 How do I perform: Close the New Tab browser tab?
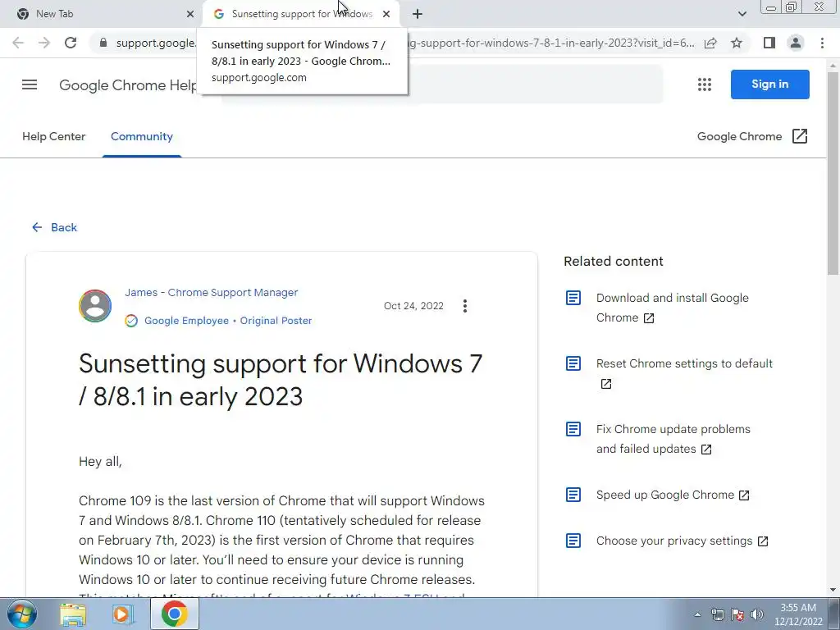tap(190, 14)
